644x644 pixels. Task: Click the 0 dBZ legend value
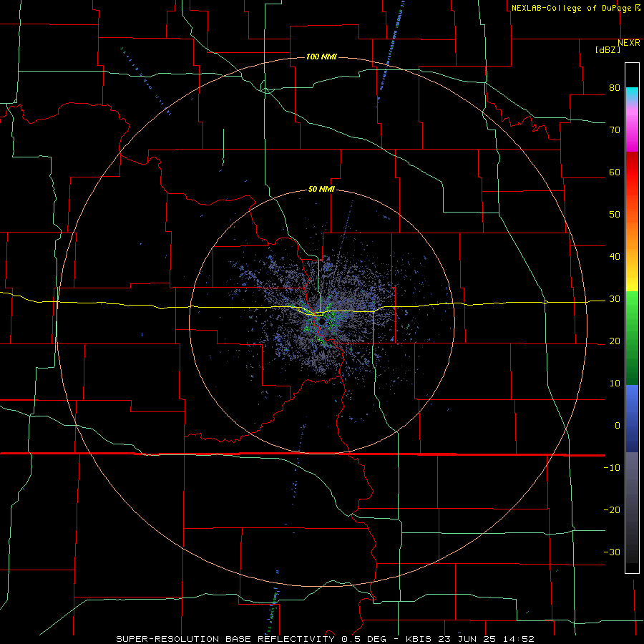[618, 426]
